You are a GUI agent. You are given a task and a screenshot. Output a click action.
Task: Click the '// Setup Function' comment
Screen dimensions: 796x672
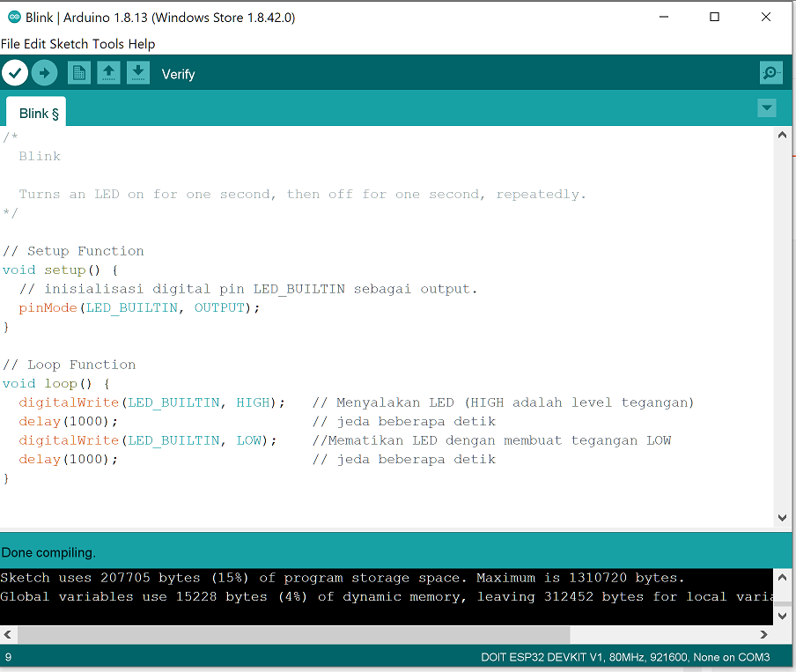(x=73, y=251)
